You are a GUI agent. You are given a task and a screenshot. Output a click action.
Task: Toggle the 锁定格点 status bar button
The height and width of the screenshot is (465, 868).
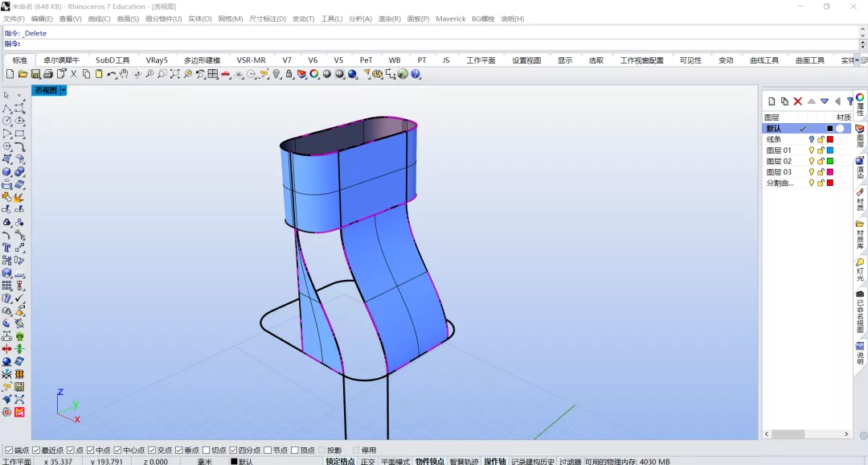(x=340, y=461)
